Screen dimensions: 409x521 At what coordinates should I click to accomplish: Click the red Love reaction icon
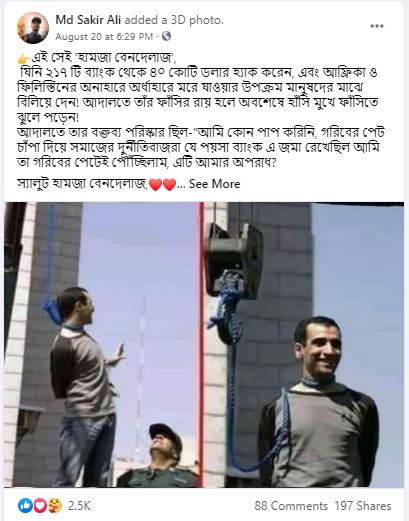40,506
